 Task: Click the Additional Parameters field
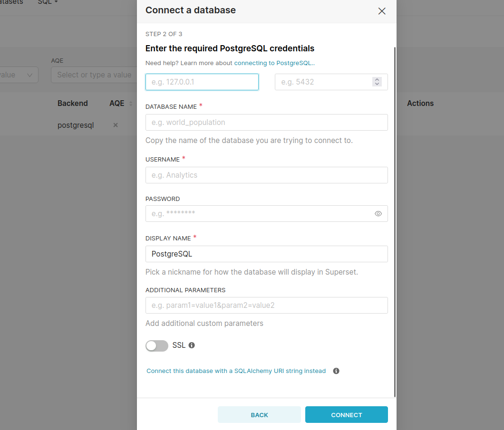[266, 305]
